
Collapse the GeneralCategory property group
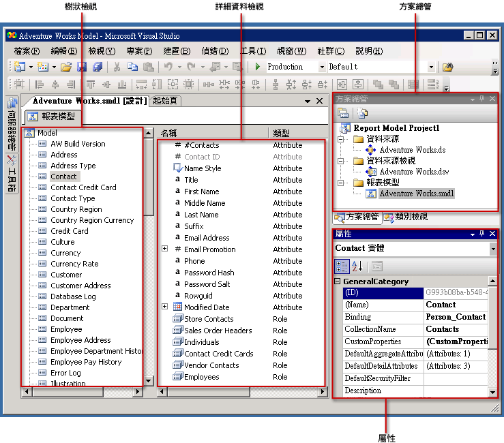[x=337, y=281]
